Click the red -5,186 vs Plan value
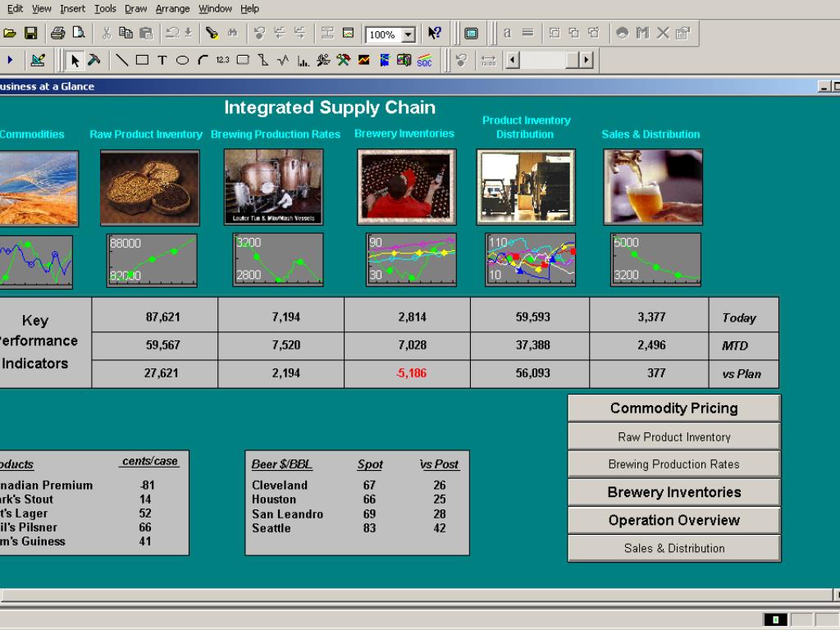 [412, 373]
